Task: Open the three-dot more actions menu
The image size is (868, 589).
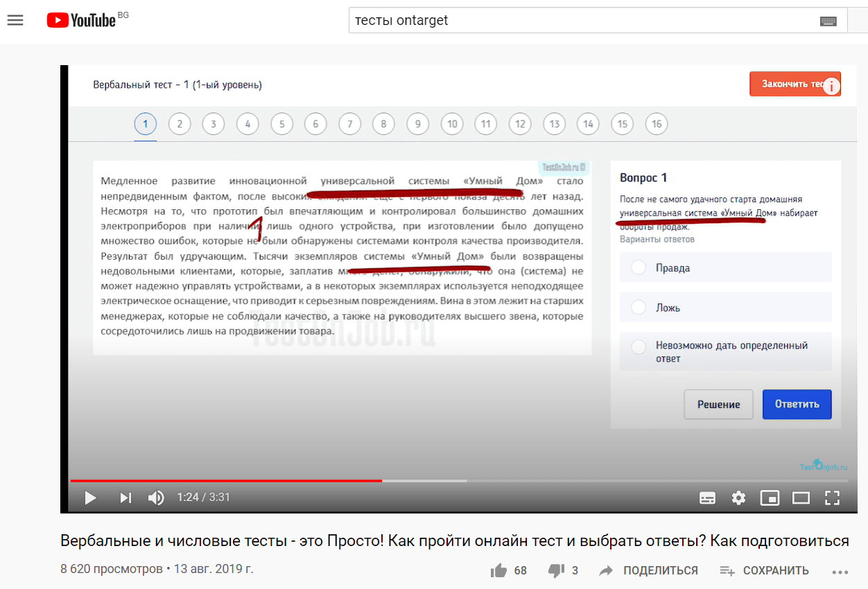Action: pos(840,572)
